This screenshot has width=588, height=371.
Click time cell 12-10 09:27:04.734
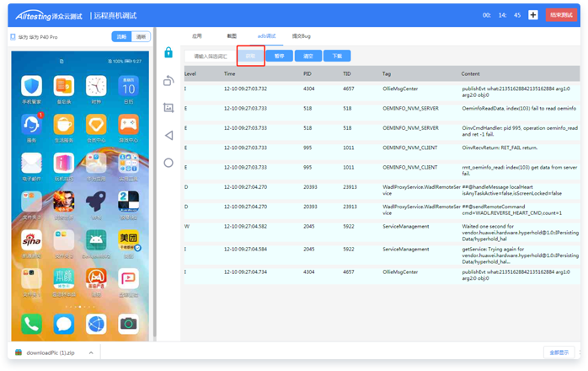tap(246, 272)
